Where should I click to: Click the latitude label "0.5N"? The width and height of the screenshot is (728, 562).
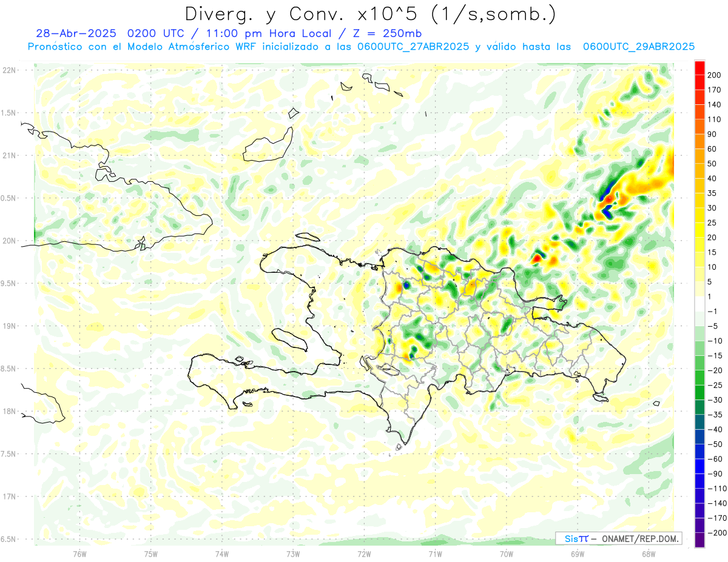click(x=8, y=198)
